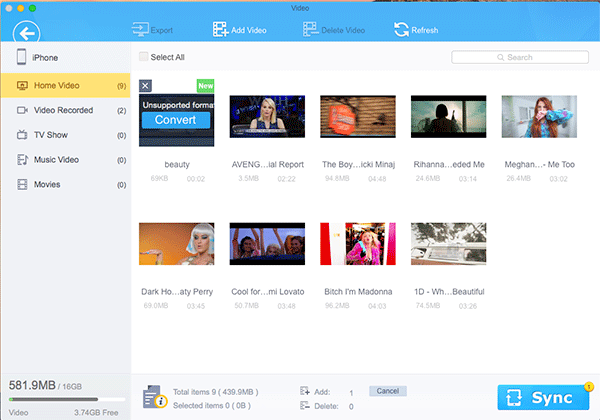Select Bitch I'm Madonna video thumbnail
The image size is (600, 420).
point(358,244)
